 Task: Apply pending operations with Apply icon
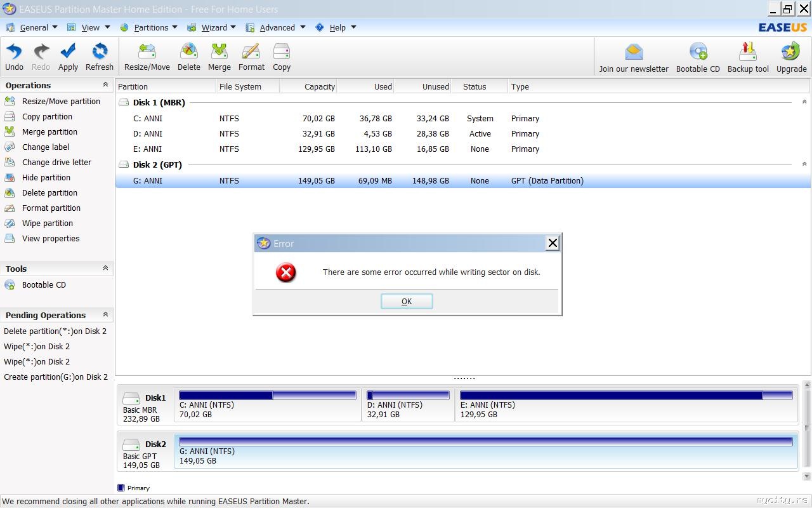[x=68, y=57]
